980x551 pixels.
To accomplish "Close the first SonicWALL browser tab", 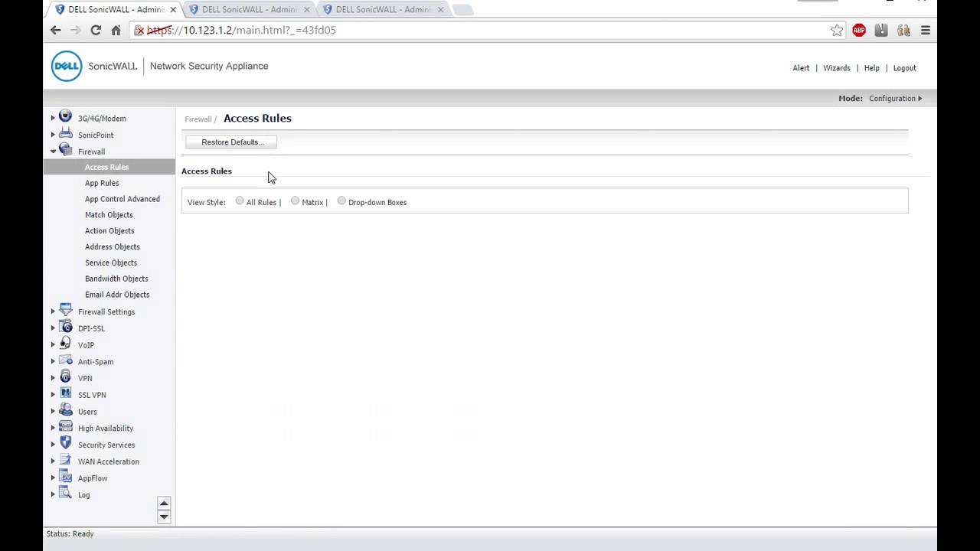I will [172, 10].
